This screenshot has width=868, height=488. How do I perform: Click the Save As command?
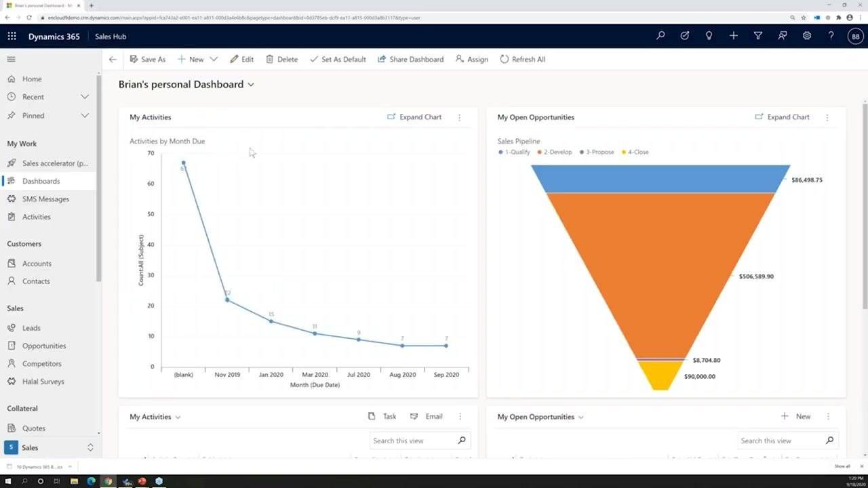pyautogui.click(x=147, y=59)
